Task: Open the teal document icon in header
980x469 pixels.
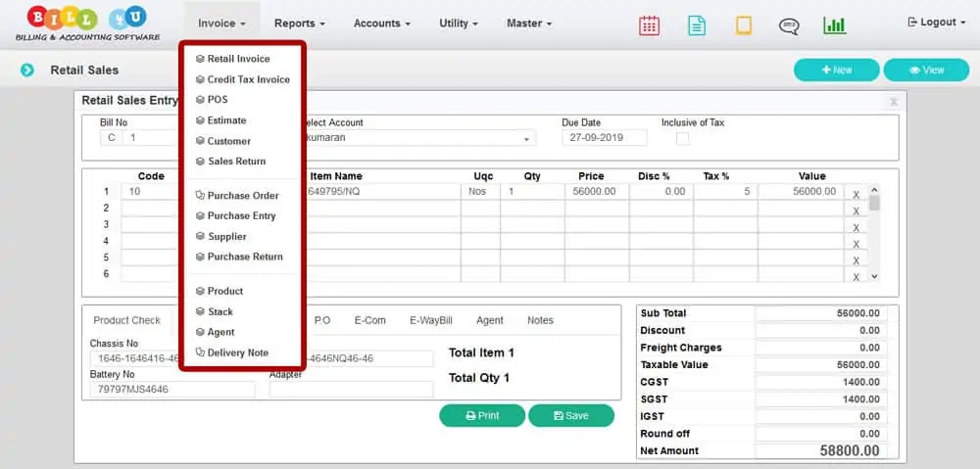Action: [x=696, y=25]
